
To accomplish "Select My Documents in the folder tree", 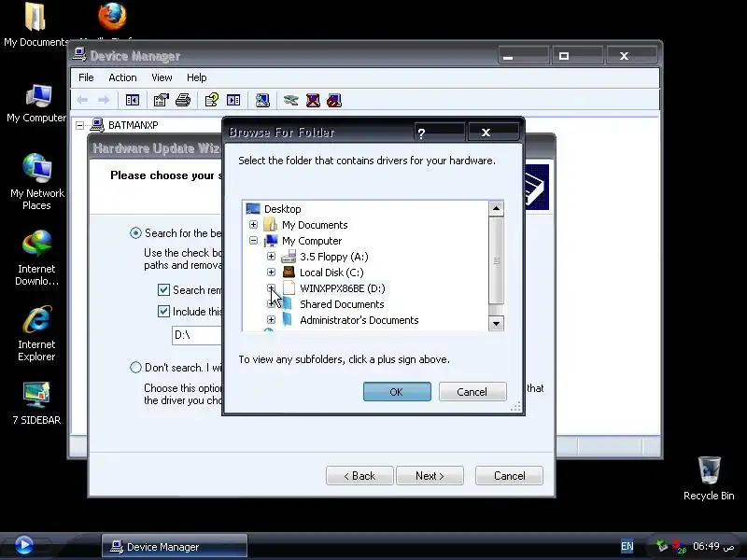I will point(315,225).
